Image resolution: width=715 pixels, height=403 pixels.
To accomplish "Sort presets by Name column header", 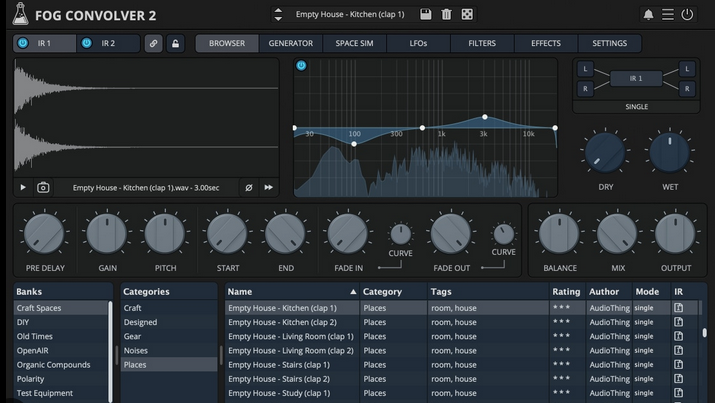I will (292, 292).
